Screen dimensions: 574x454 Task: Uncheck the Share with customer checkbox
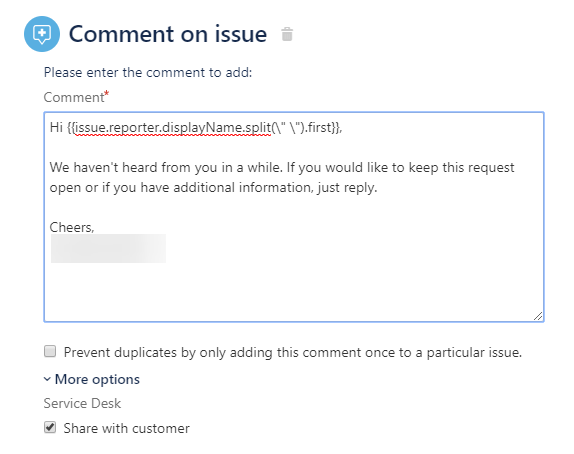click(x=50, y=427)
